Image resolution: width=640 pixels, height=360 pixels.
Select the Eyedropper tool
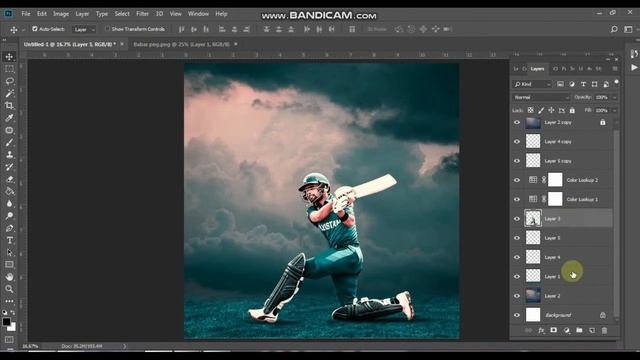click(x=9, y=118)
